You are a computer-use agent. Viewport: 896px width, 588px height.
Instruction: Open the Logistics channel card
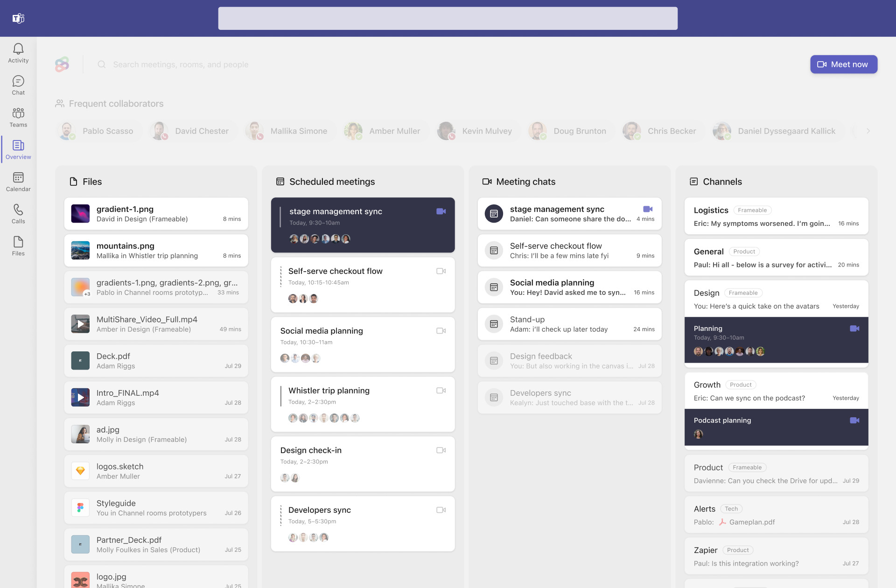(x=776, y=216)
